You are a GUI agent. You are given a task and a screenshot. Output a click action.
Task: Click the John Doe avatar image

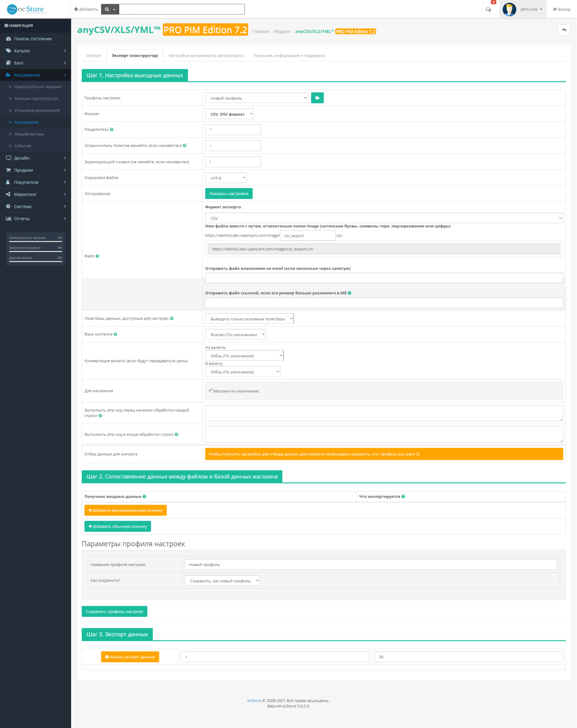[x=509, y=9]
